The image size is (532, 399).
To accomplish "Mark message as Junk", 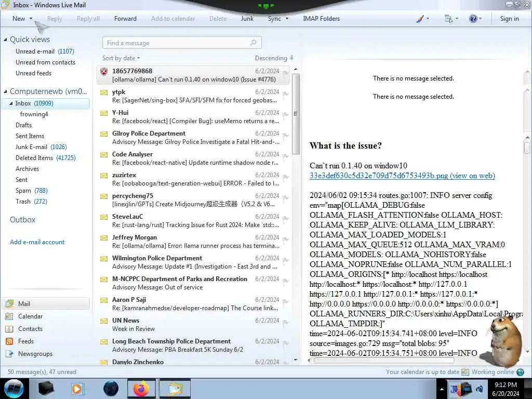I will pos(247,19).
